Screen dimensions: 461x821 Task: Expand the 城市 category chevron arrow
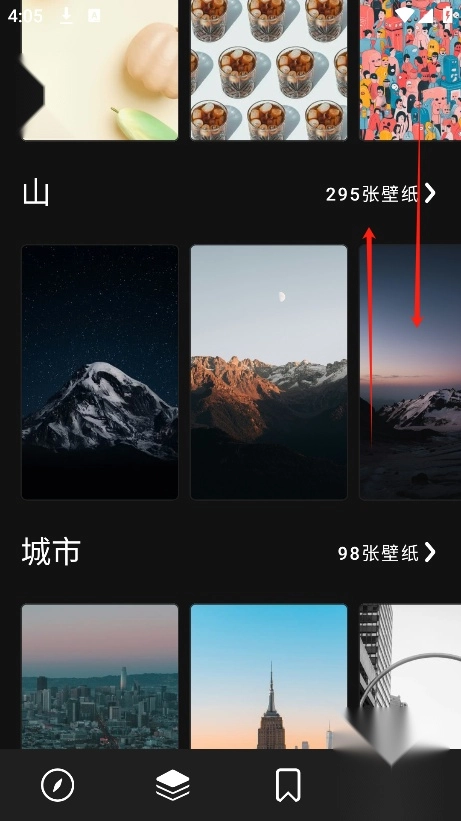(430, 552)
